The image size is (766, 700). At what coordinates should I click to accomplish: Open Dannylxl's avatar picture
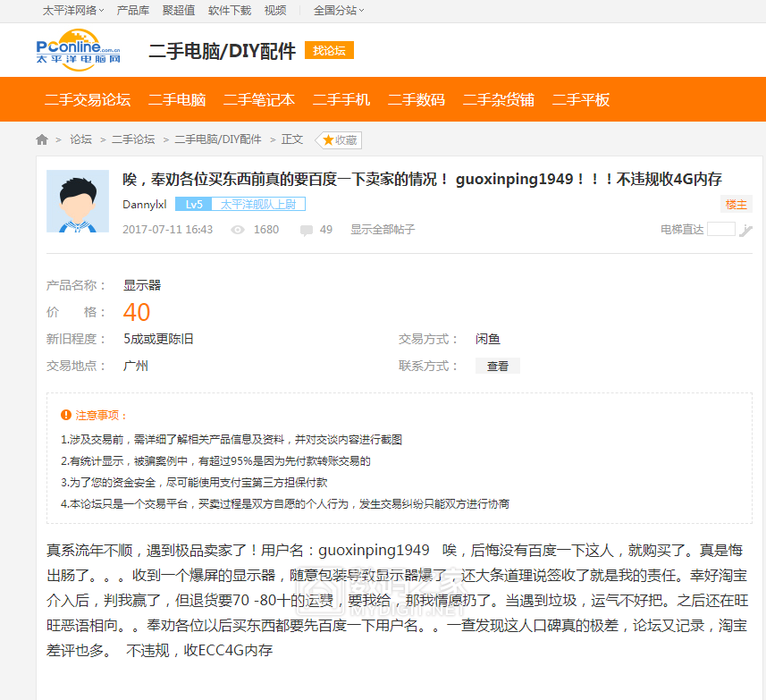pyautogui.click(x=78, y=201)
